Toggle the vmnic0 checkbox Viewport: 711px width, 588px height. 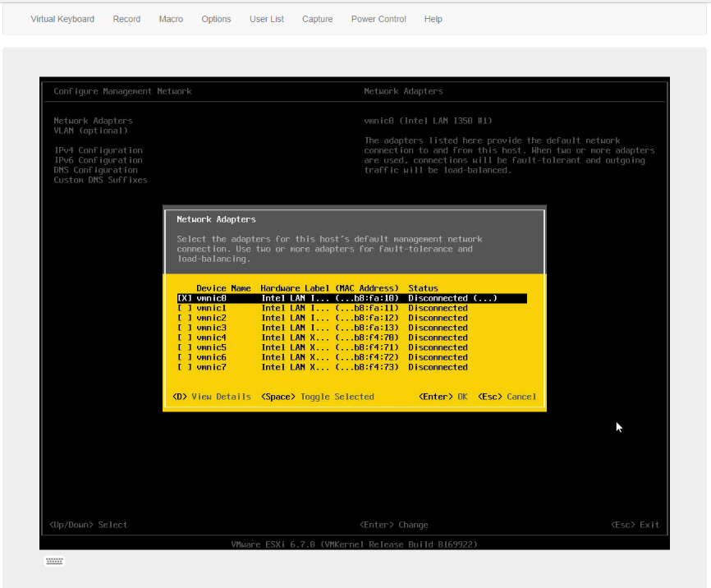[x=185, y=298]
